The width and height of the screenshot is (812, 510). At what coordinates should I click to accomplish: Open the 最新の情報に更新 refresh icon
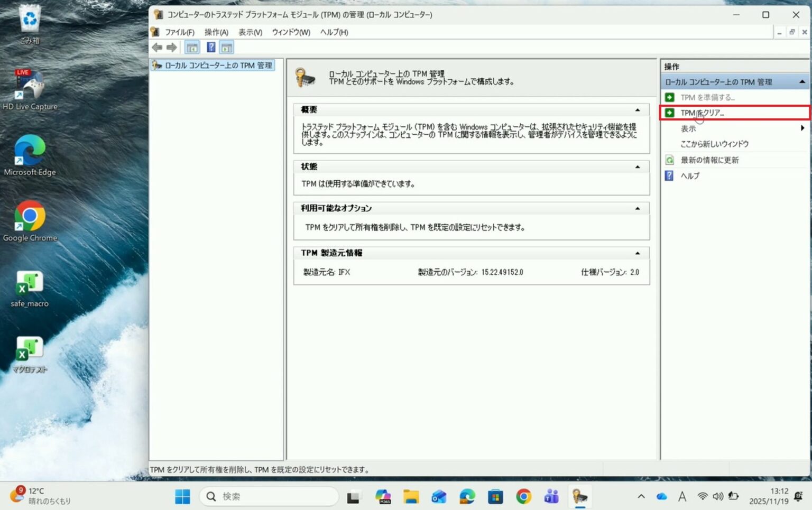coord(669,160)
